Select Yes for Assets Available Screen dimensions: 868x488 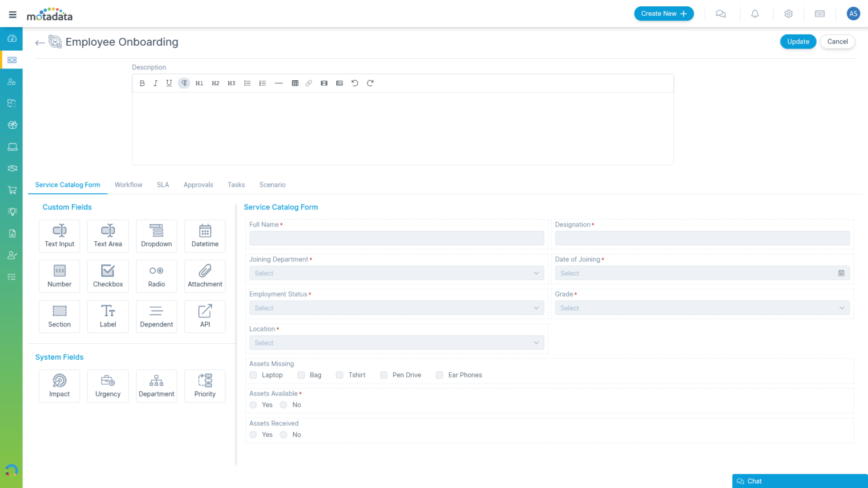253,405
